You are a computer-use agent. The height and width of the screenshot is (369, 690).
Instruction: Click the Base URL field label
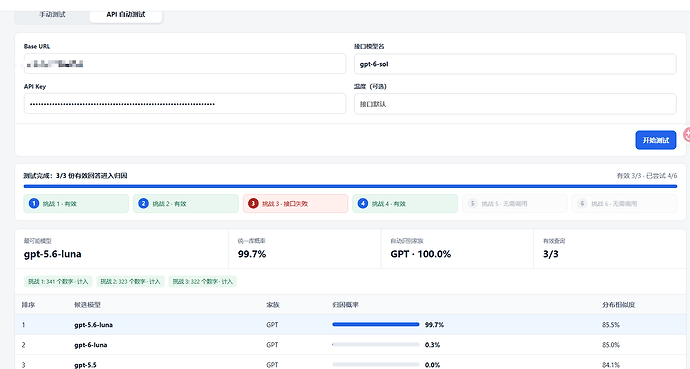[37, 46]
